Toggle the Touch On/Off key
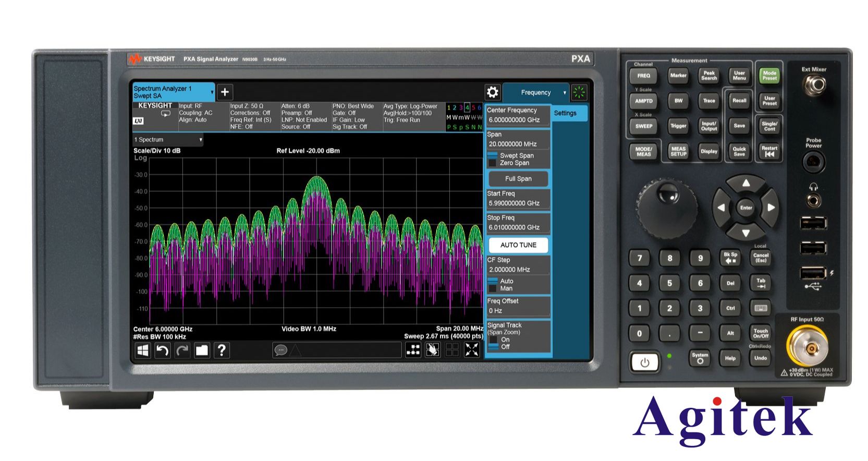Screen dimensions: 868x461 pyautogui.click(x=761, y=333)
